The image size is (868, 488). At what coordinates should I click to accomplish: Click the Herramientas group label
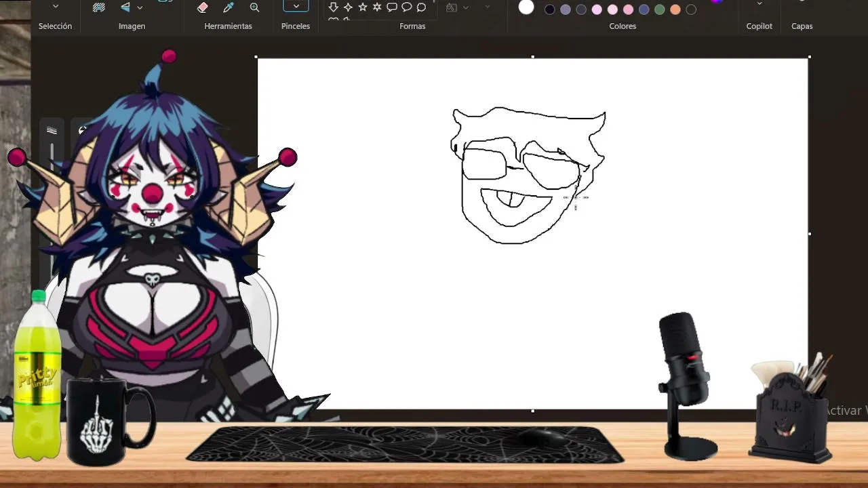(x=228, y=26)
